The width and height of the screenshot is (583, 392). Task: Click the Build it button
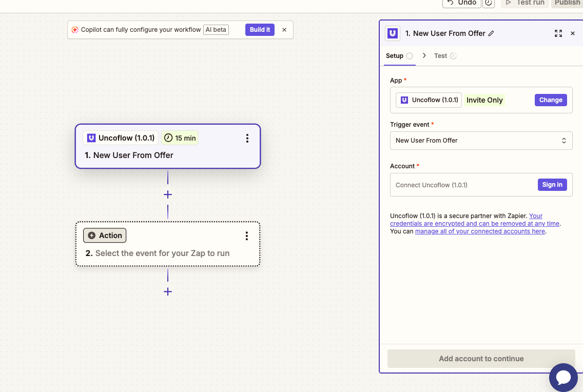(x=260, y=30)
